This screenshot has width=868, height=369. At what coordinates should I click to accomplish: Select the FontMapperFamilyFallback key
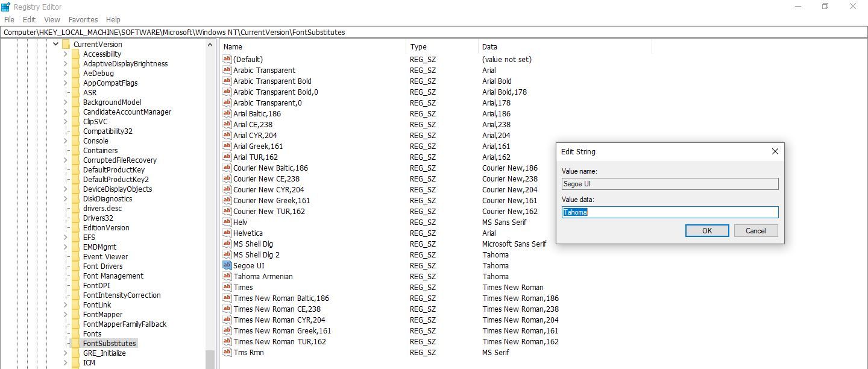[125, 324]
